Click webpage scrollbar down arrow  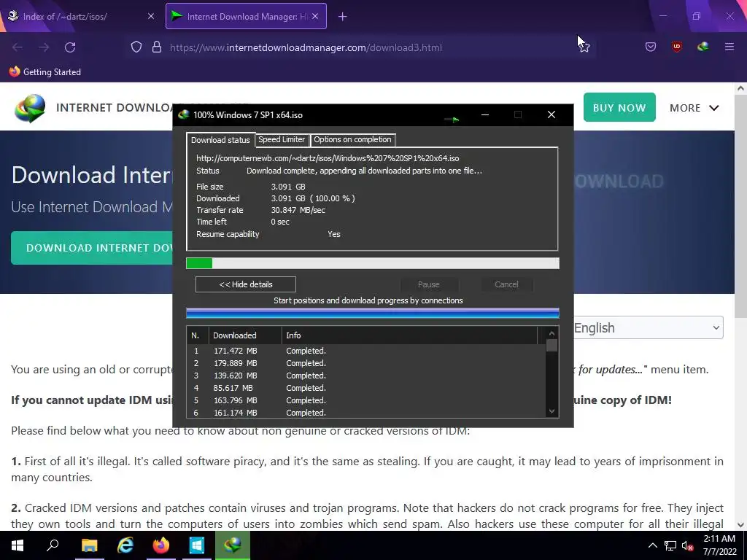tap(740, 525)
